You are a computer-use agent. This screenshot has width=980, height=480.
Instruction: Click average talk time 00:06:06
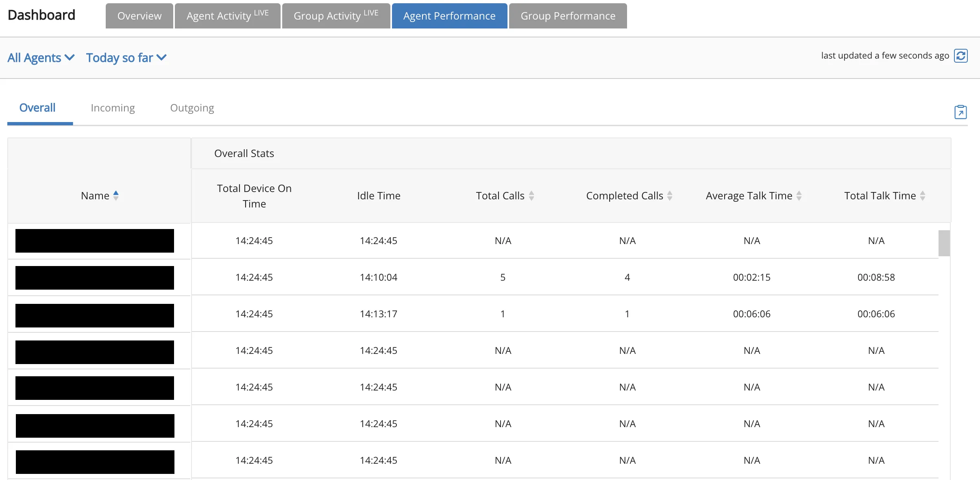[752, 314]
